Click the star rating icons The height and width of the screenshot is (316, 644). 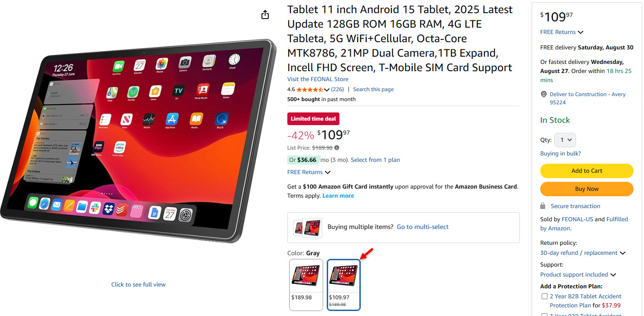(310, 89)
